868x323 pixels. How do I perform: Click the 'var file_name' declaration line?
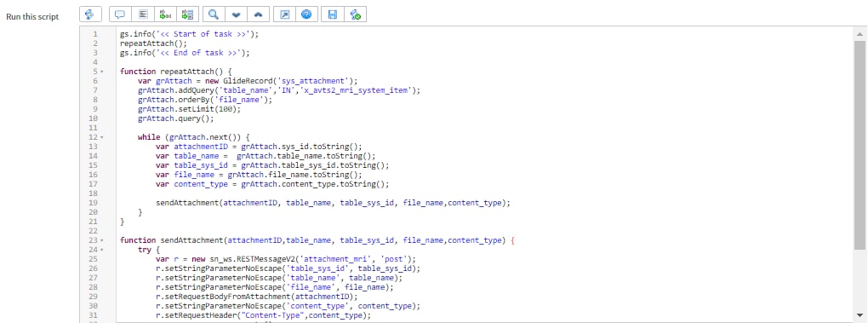259,175
